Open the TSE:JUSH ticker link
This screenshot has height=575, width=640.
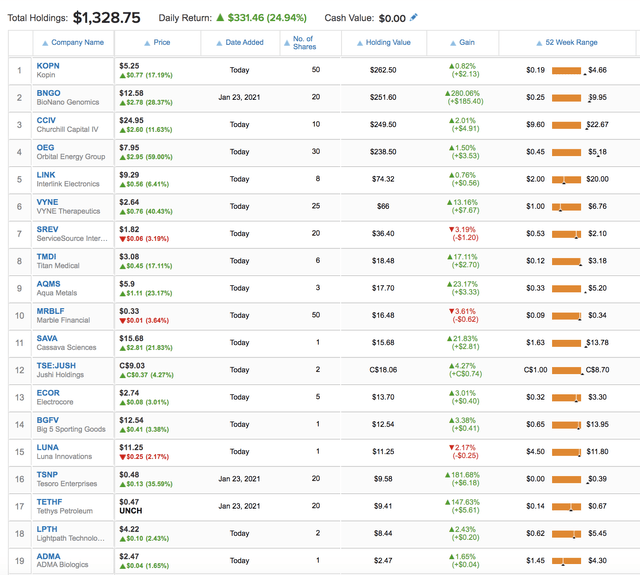[56, 366]
